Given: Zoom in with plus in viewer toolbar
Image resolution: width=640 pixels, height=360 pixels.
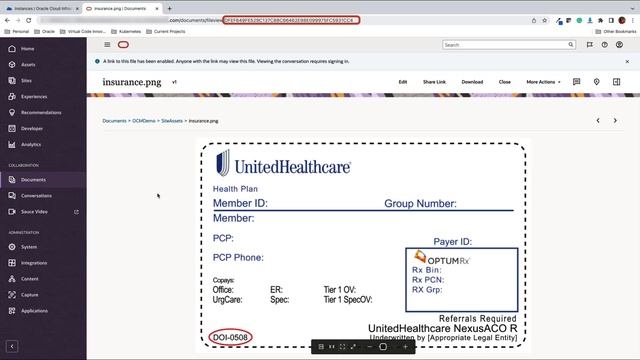Looking at the screenshot, I should tap(405, 347).
